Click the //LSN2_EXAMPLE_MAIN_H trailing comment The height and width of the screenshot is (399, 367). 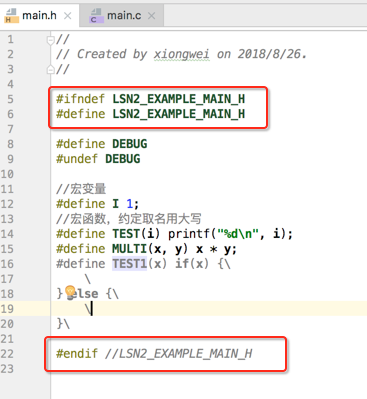[179, 354]
